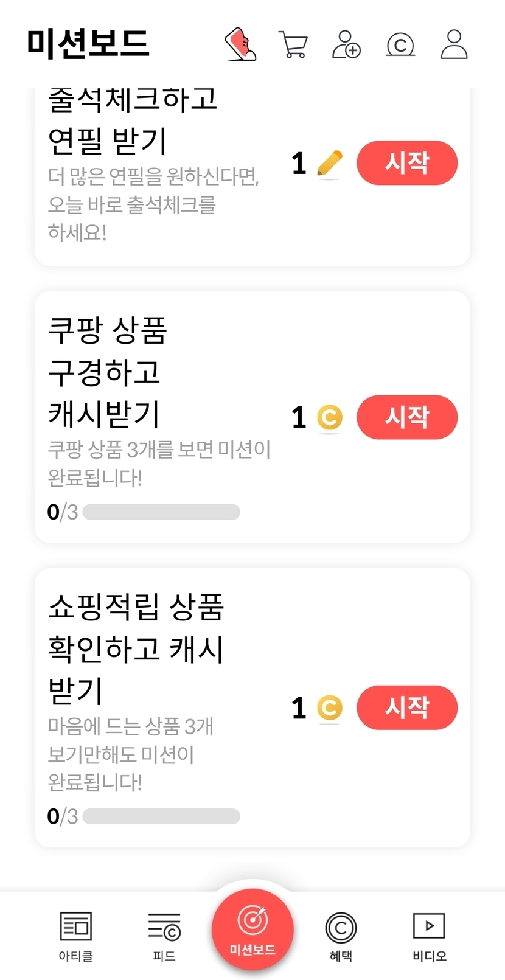Tap the gold coin on 쿠팡 mission

[x=330, y=418]
